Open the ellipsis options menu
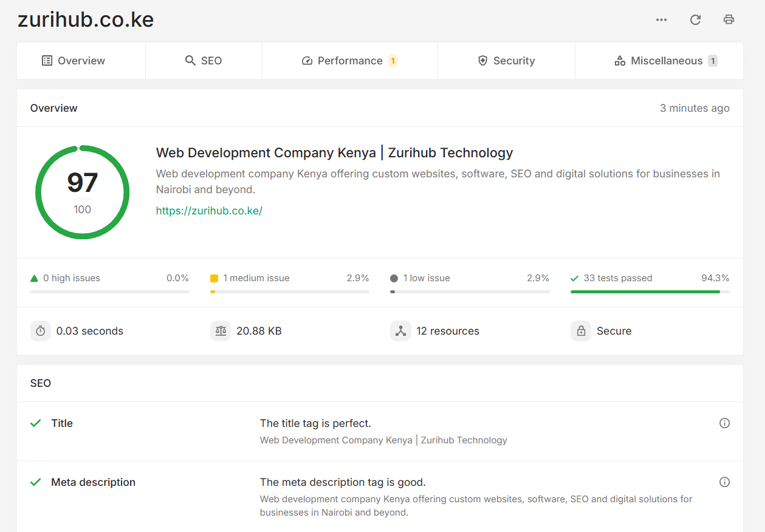 (x=661, y=19)
